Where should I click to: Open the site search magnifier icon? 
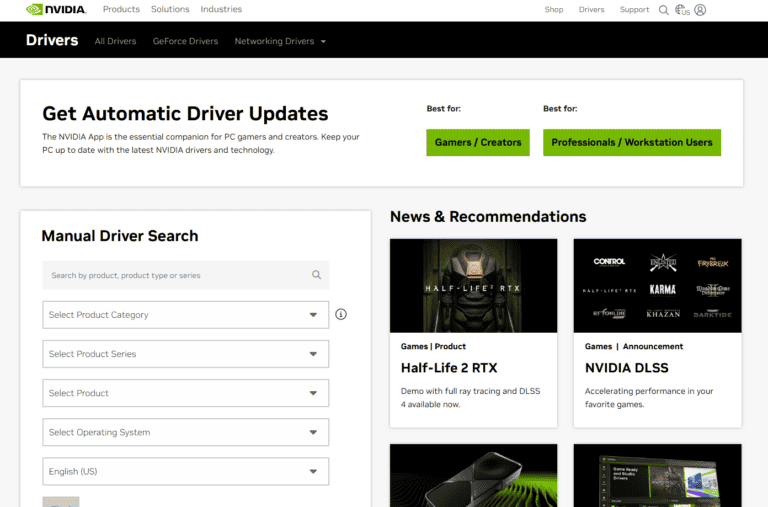(x=664, y=10)
